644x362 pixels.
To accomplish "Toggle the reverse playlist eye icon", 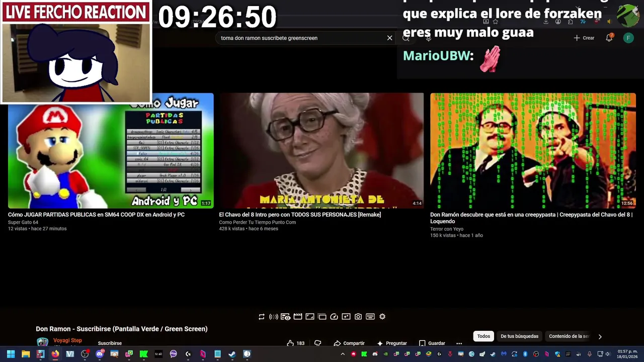I will [x=286, y=317].
